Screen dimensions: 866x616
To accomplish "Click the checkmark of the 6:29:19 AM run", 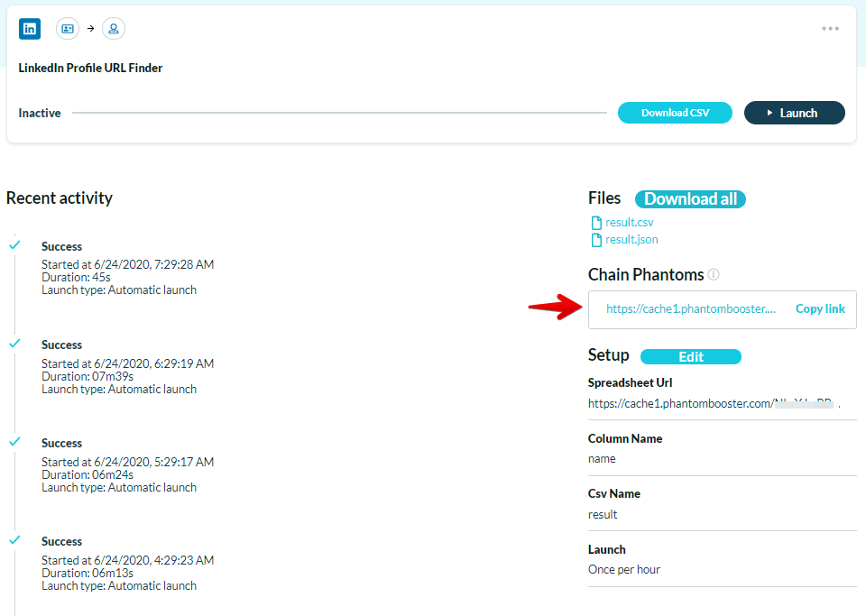I will (x=15, y=343).
